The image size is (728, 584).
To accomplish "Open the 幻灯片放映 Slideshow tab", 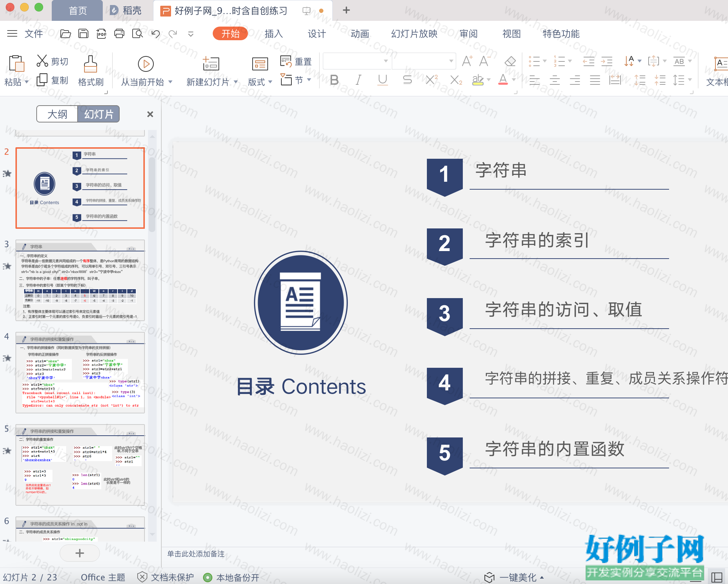I will click(x=414, y=34).
